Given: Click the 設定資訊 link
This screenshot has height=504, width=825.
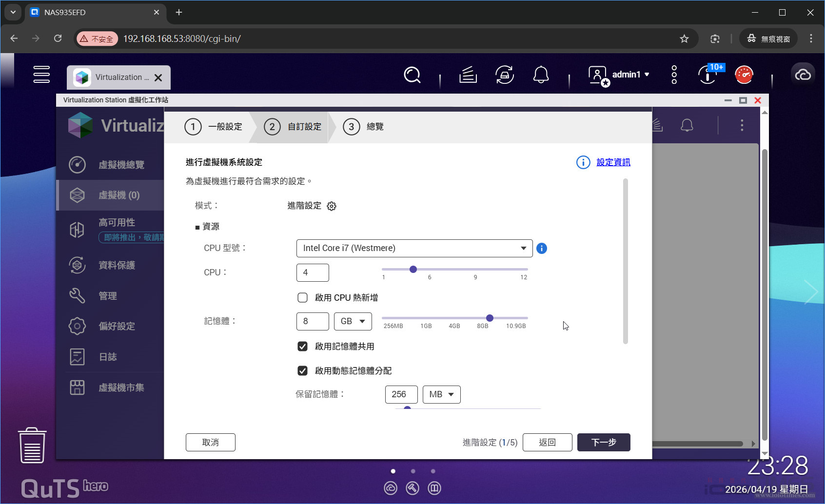Looking at the screenshot, I should (613, 162).
